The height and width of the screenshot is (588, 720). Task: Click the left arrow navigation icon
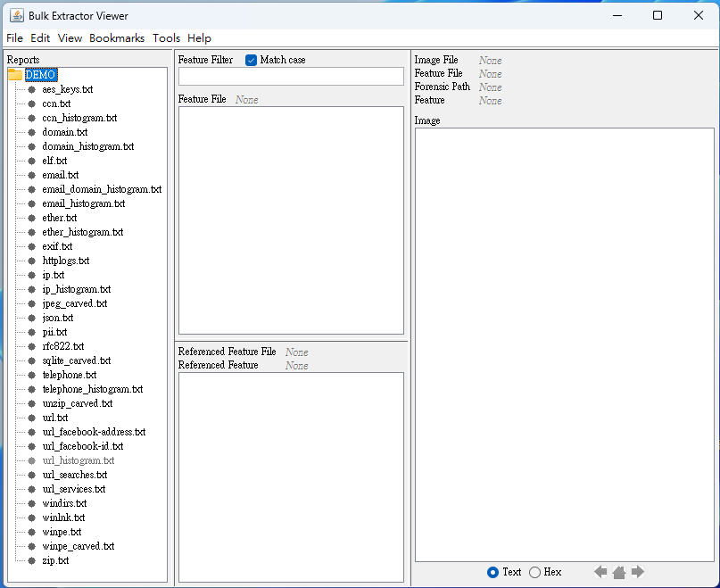click(x=600, y=572)
